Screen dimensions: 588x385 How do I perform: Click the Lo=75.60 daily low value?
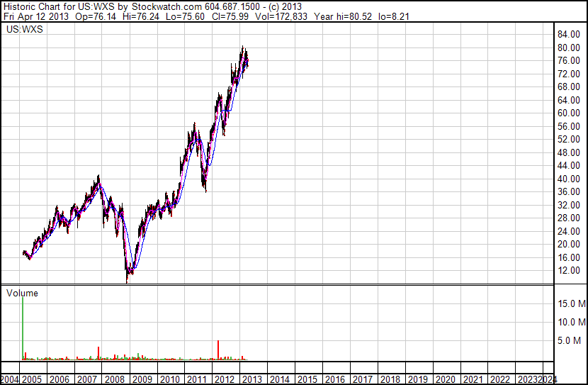coord(185,16)
